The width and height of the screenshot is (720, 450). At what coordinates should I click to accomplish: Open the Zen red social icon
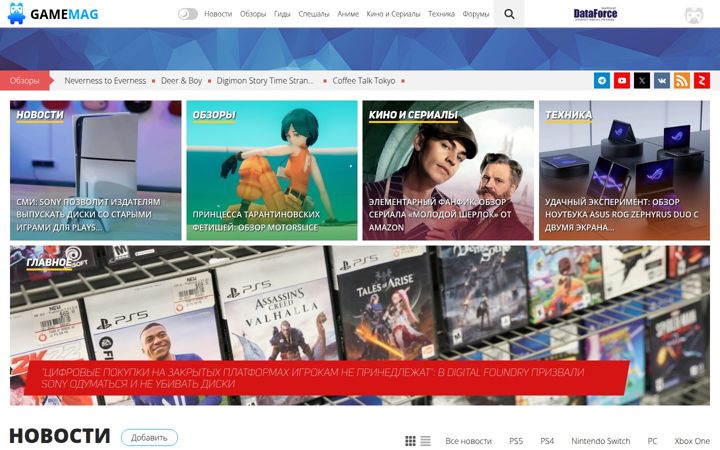coord(702,80)
